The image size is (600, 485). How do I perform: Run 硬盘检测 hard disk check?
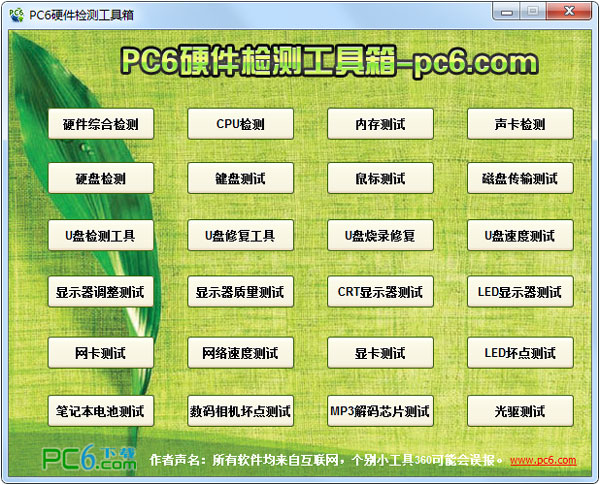tap(101, 178)
